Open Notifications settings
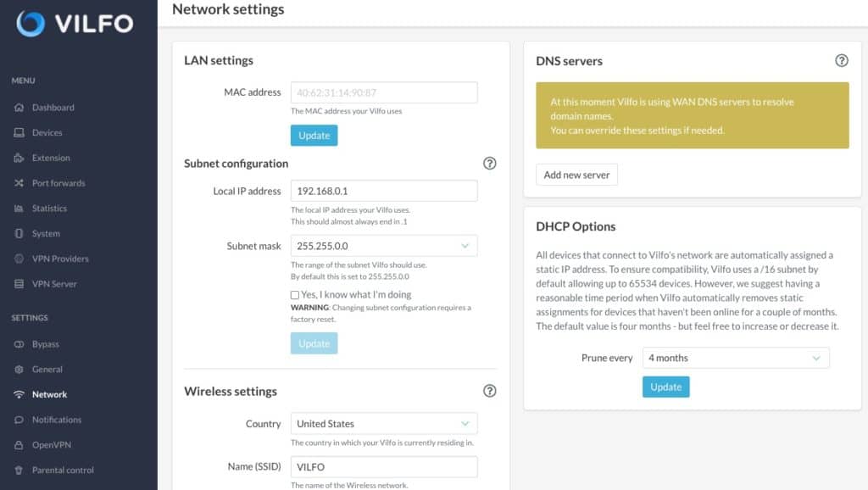The width and height of the screenshot is (868, 490). click(x=57, y=420)
